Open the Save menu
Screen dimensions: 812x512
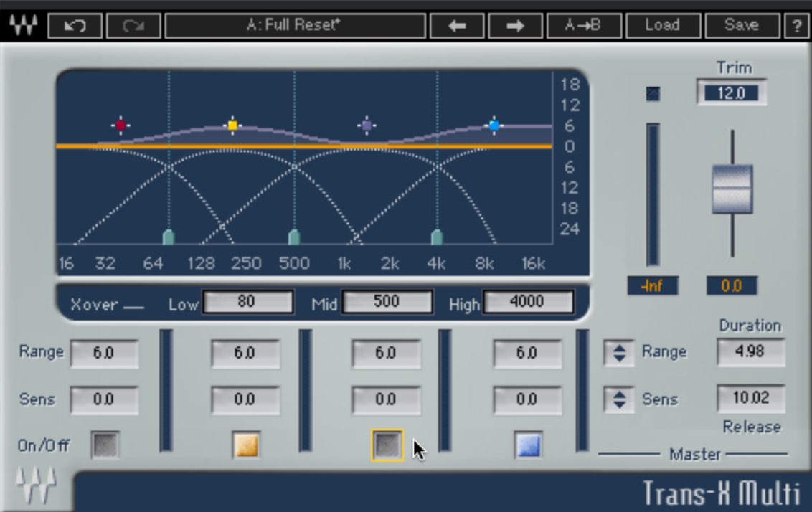[742, 25]
